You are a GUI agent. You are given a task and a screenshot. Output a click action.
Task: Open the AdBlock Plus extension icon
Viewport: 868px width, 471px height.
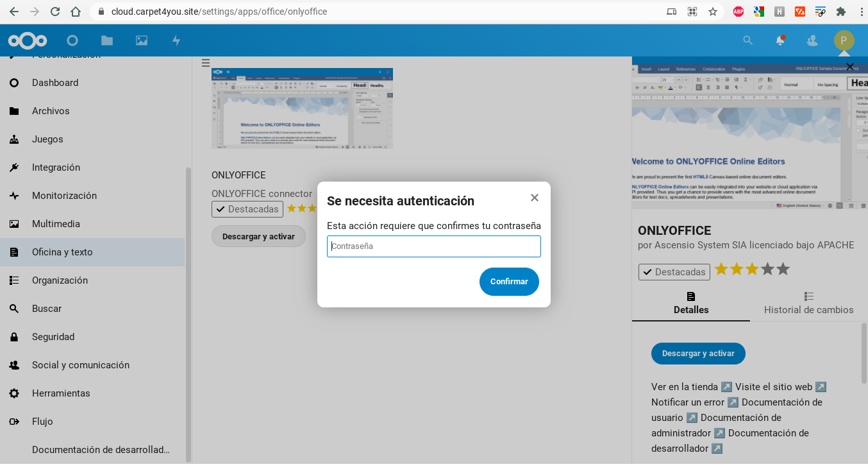tap(739, 12)
